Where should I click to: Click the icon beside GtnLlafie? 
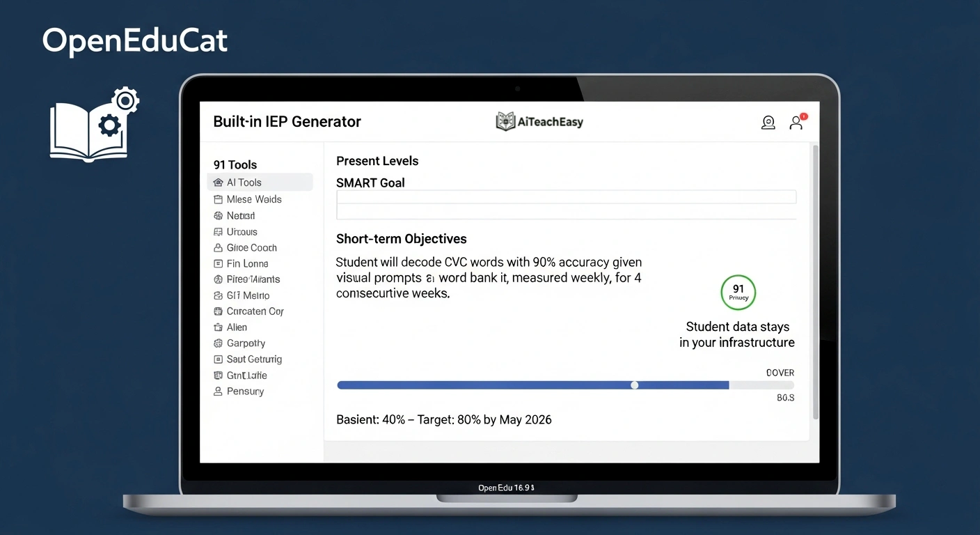(218, 375)
